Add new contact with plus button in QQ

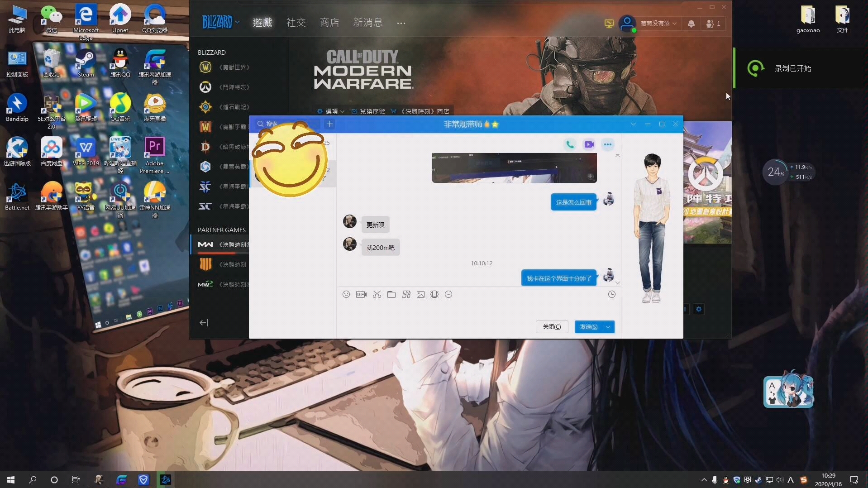pyautogui.click(x=330, y=124)
